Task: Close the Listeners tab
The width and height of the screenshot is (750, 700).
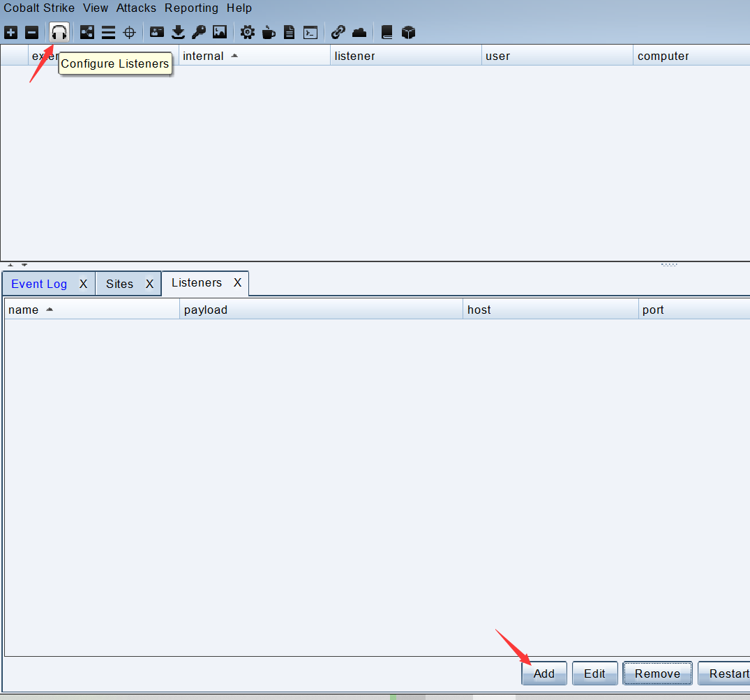Action: click(237, 282)
